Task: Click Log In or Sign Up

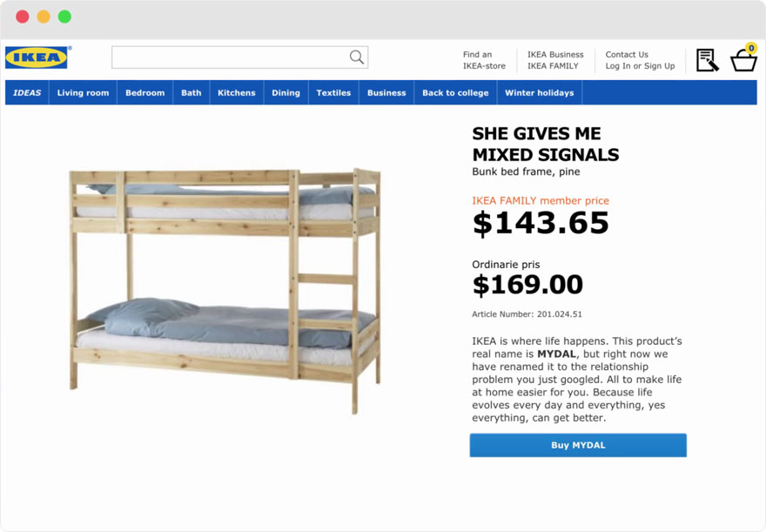Action: (x=640, y=66)
